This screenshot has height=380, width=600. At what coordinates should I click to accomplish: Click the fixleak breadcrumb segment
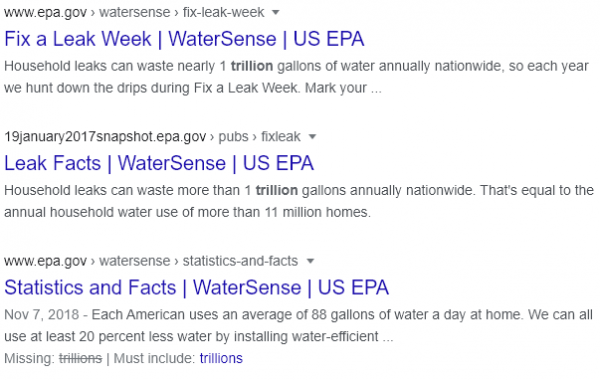pyautogui.click(x=281, y=137)
